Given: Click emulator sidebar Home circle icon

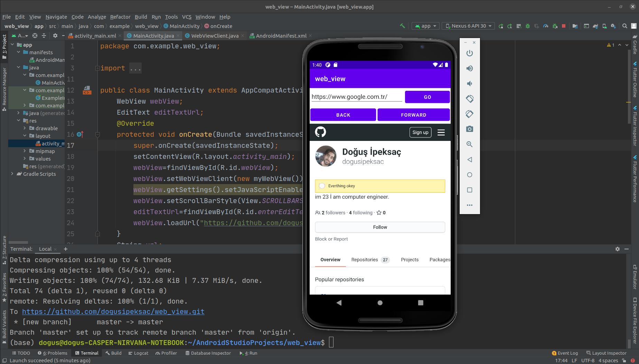Looking at the screenshot, I should pos(470,175).
